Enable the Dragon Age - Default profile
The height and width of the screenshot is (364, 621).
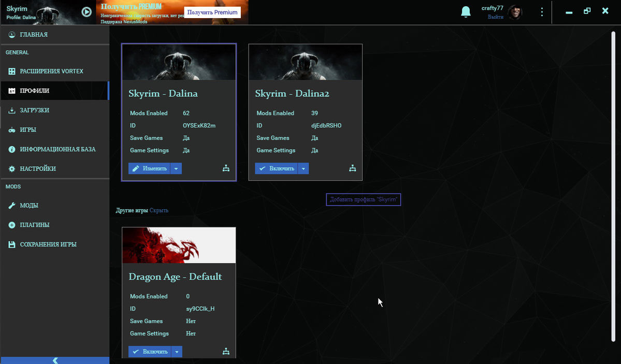coord(150,352)
